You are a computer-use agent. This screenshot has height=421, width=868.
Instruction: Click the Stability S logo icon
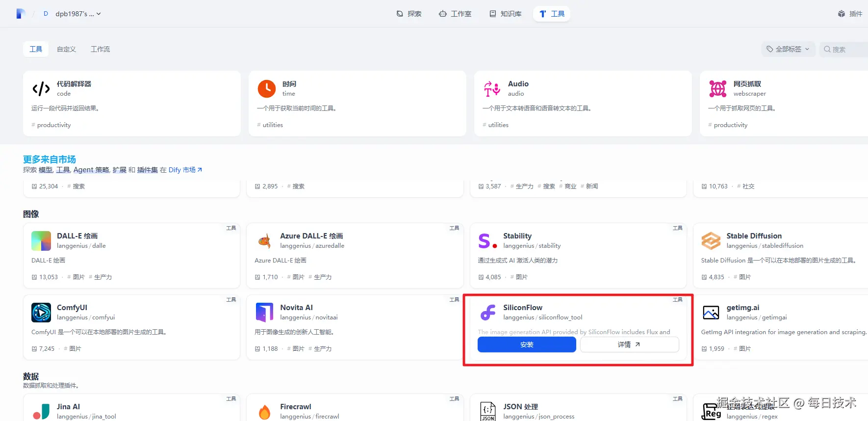click(487, 241)
